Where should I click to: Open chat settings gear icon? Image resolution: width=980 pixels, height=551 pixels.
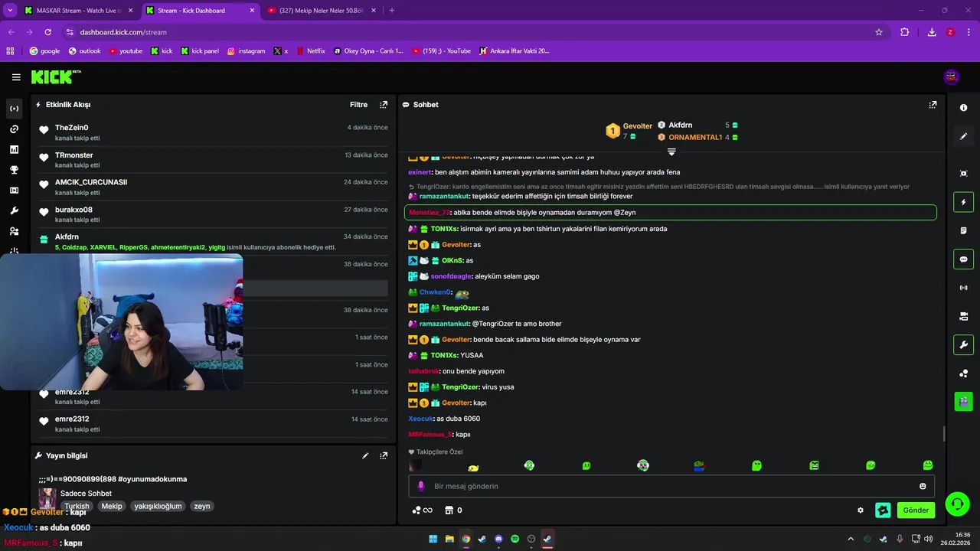coord(861,510)
